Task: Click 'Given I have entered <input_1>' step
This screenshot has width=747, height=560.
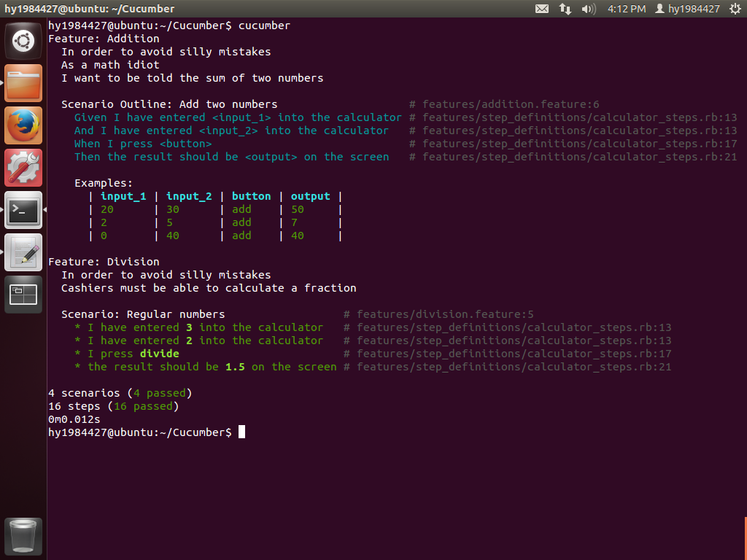Action: coord(238,117)
